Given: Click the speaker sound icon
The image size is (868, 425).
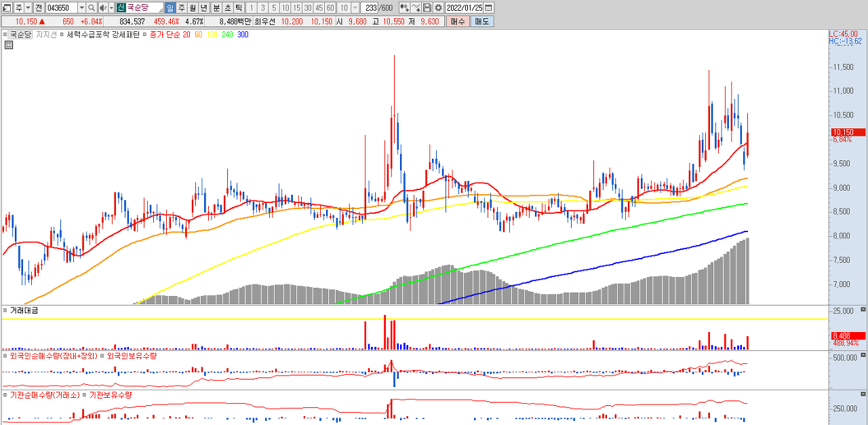Looking at the screenshot, I should [102, 7].
